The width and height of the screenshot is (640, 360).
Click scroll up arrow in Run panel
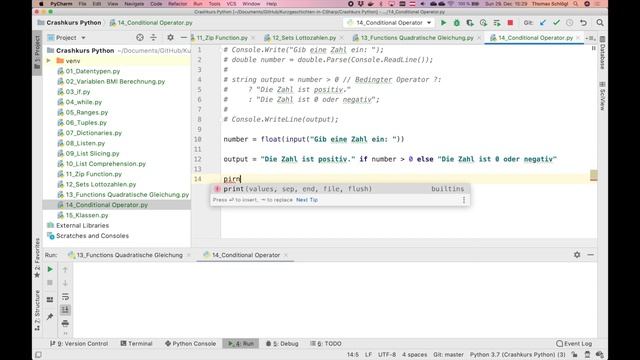pyautogui.click(x=65, y=269)
